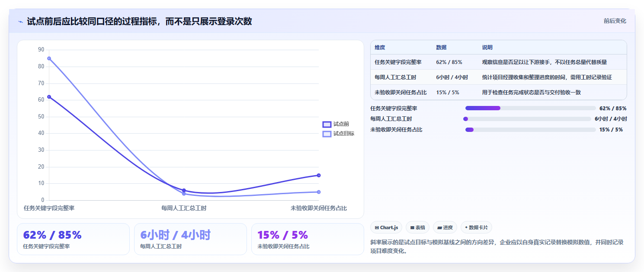This screenshot has height=272, width=644.
Task: Click the 任务关键字段完整率 progress bar
Action: [530, 108]
